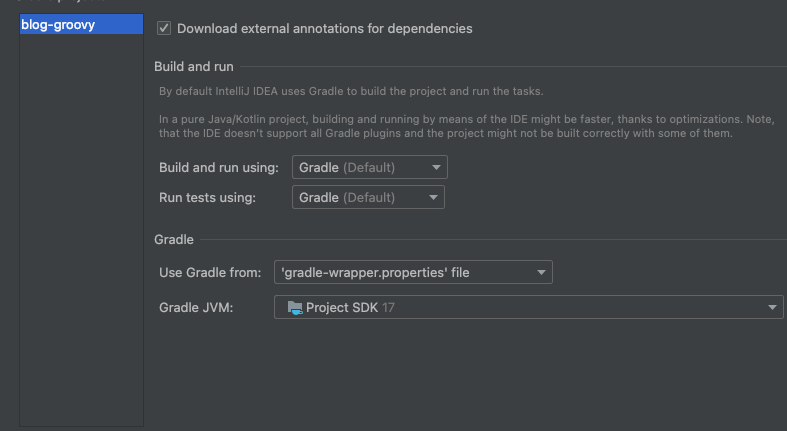Click the Build and run using label

219,168
